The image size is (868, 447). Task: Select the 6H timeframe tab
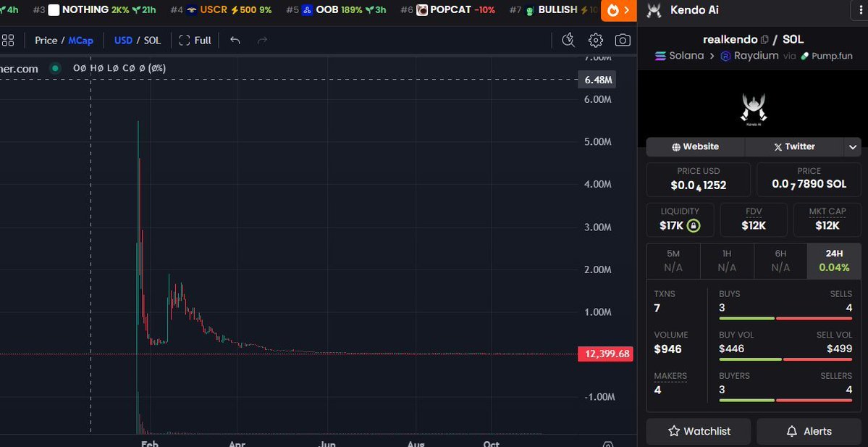[780, 261]
